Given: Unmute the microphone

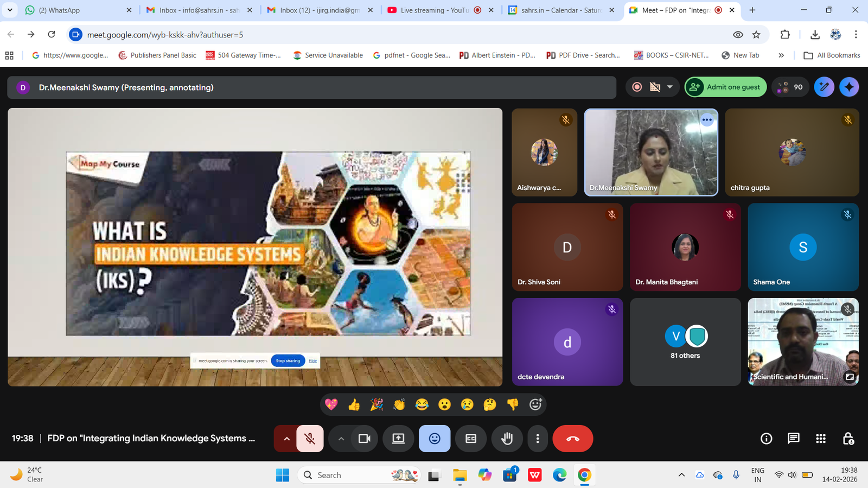Looking at the screenshot, I should coord(310,439).
